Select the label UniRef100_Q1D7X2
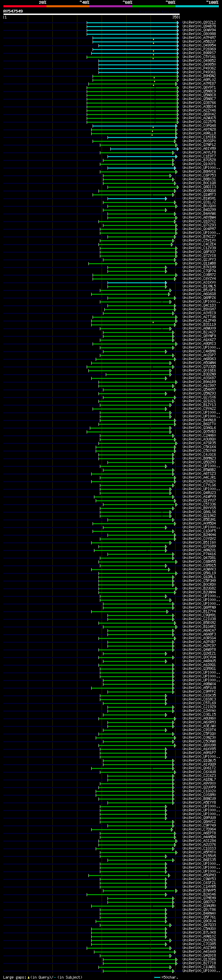 pos(199,221)
